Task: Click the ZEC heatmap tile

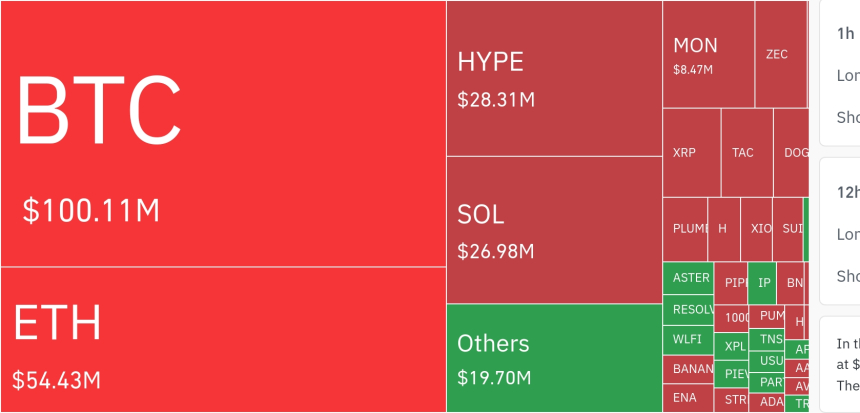Action: pyautogui.click(x=780, y=54)
